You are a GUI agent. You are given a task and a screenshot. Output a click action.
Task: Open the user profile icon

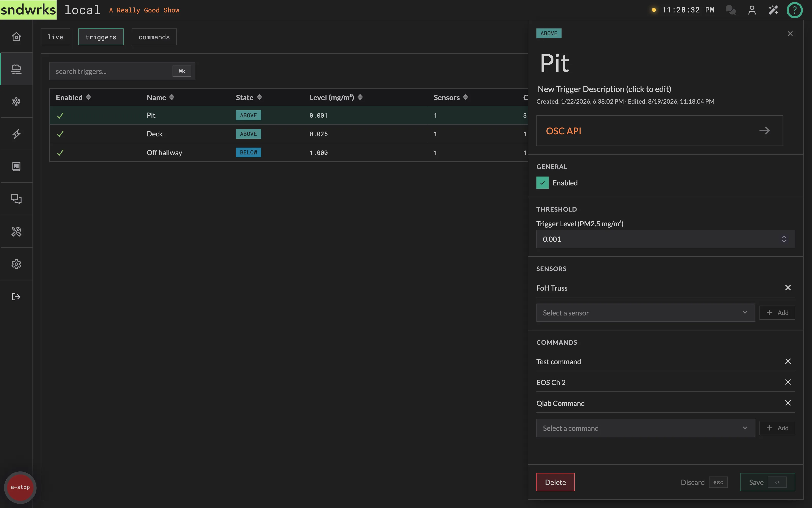[x=752, y=10]
